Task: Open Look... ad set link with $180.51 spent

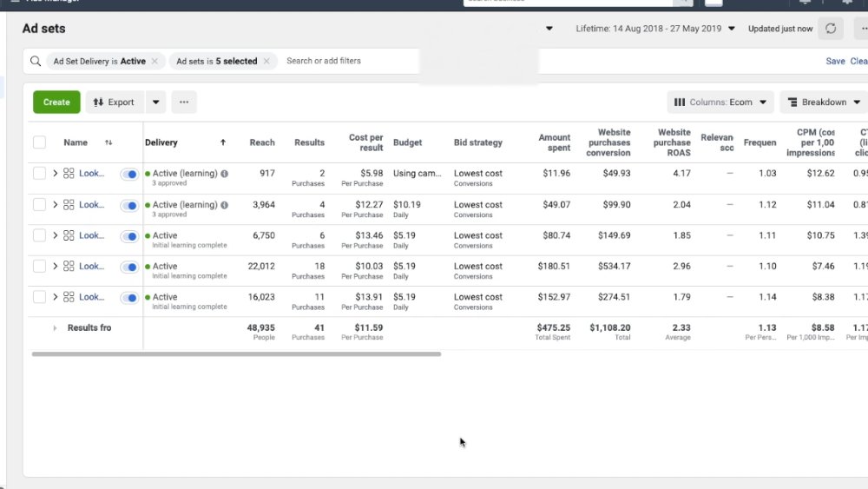Action: (91, 267)
